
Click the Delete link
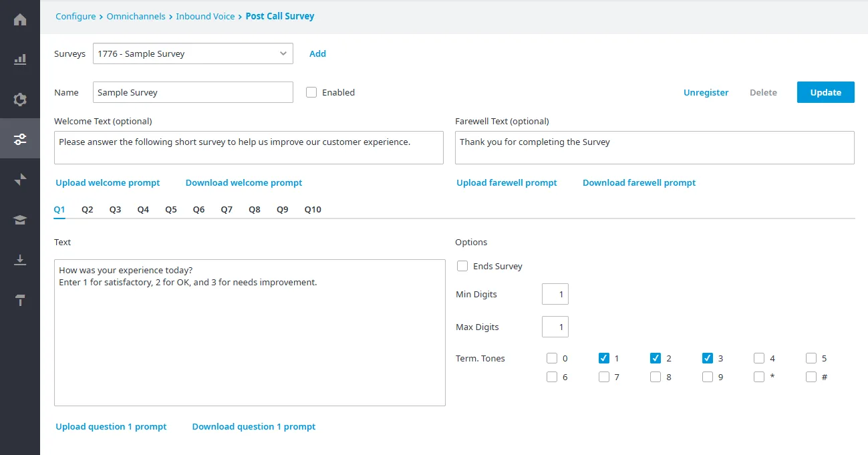[763, 92]
